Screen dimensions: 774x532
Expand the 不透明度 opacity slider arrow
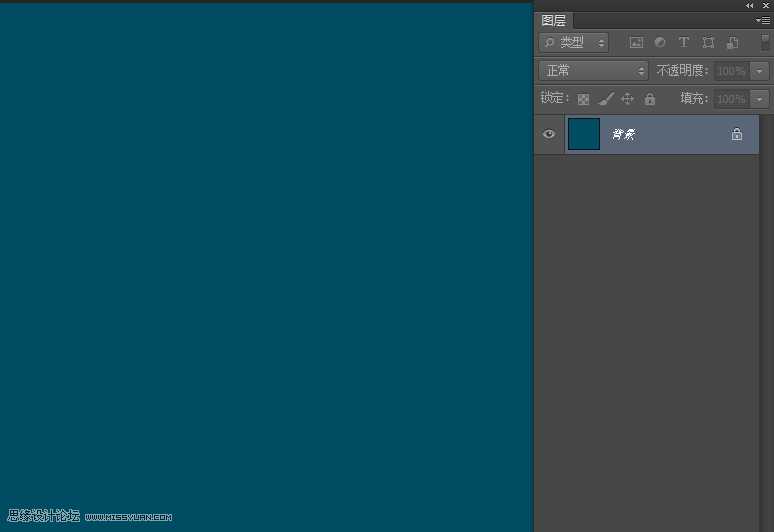[x=760, y=71]
